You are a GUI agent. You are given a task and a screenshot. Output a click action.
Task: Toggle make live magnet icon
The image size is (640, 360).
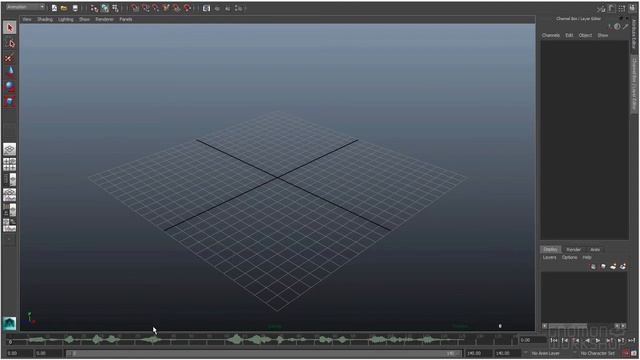(x=187, y=8)
